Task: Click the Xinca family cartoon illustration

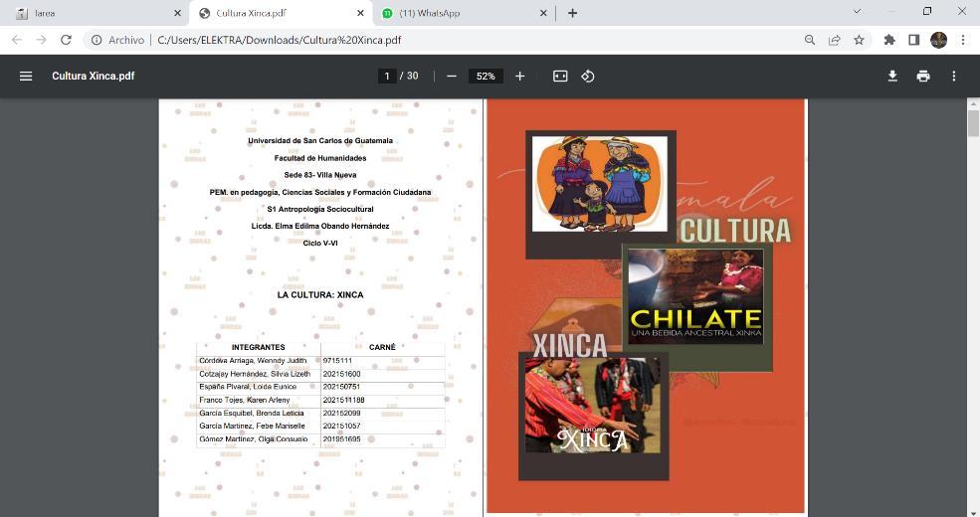Action: pyautogui.click(x=599, y=184)
